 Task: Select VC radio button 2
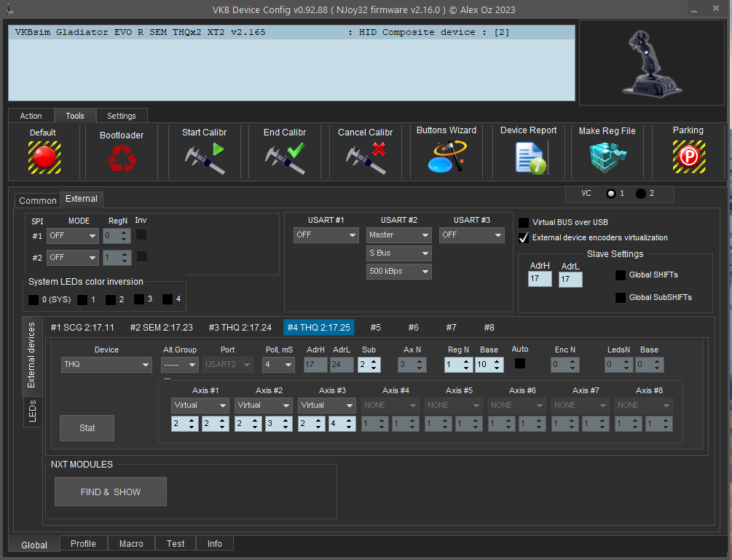640,194
